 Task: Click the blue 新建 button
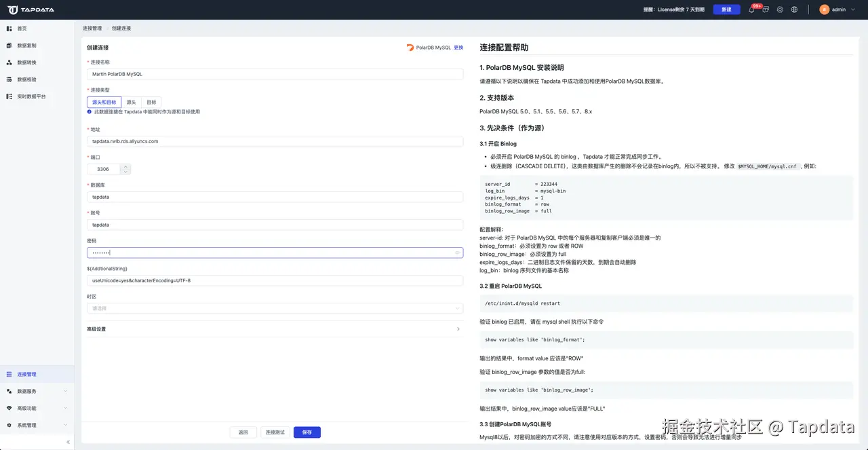coord(726,10)
